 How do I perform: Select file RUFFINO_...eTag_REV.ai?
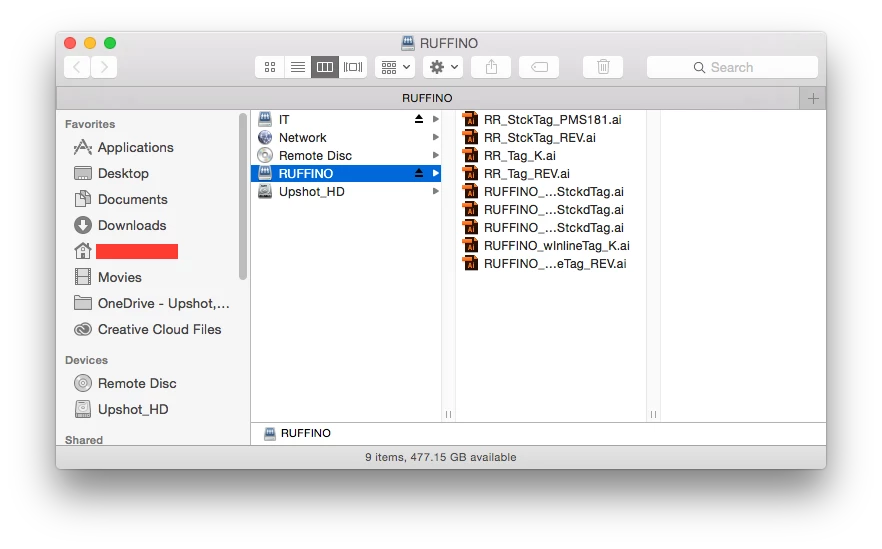tap(555, 263)
